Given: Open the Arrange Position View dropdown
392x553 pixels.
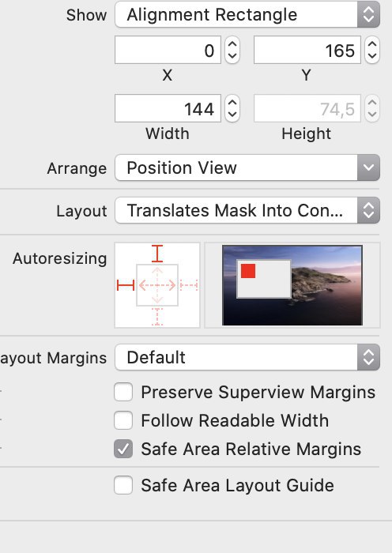Looking at the screenshot, I should tap(247, 167).
